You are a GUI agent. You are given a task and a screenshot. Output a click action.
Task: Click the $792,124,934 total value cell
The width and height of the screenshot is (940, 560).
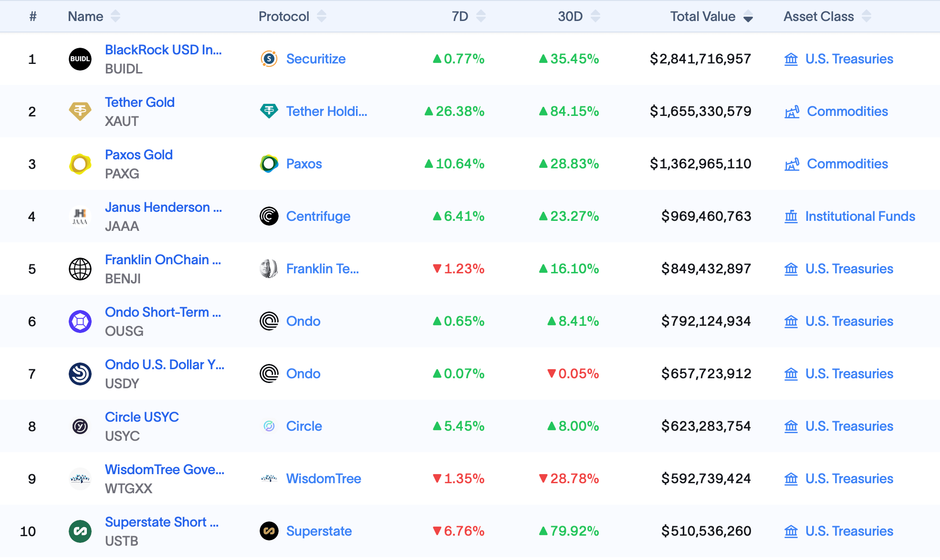pos(706,321)
